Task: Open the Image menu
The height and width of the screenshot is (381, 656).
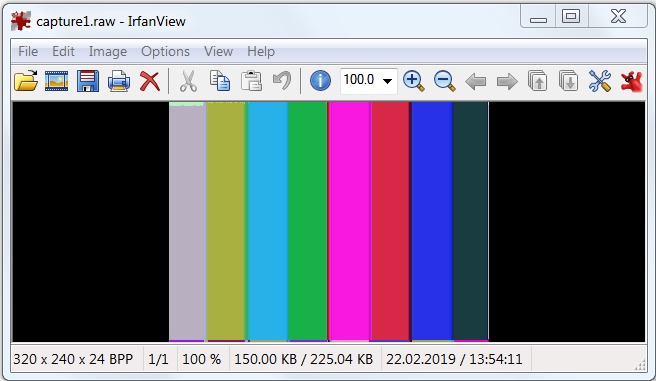Action: point(108,51)
